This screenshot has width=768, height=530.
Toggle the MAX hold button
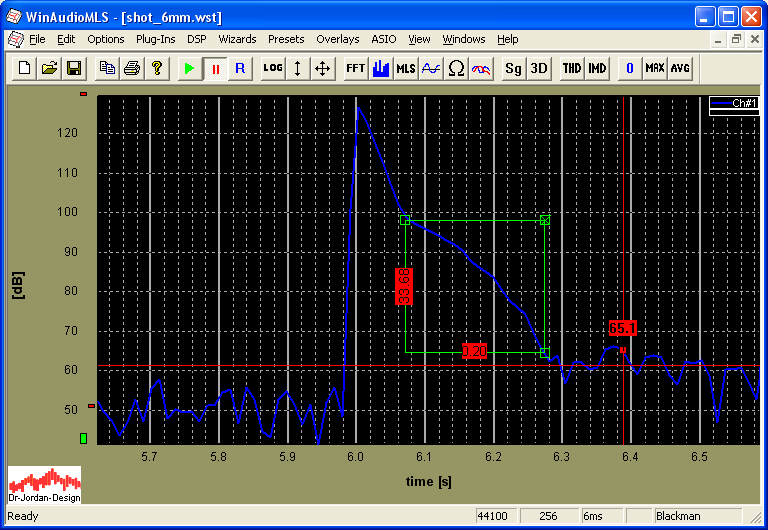(655, 68)
